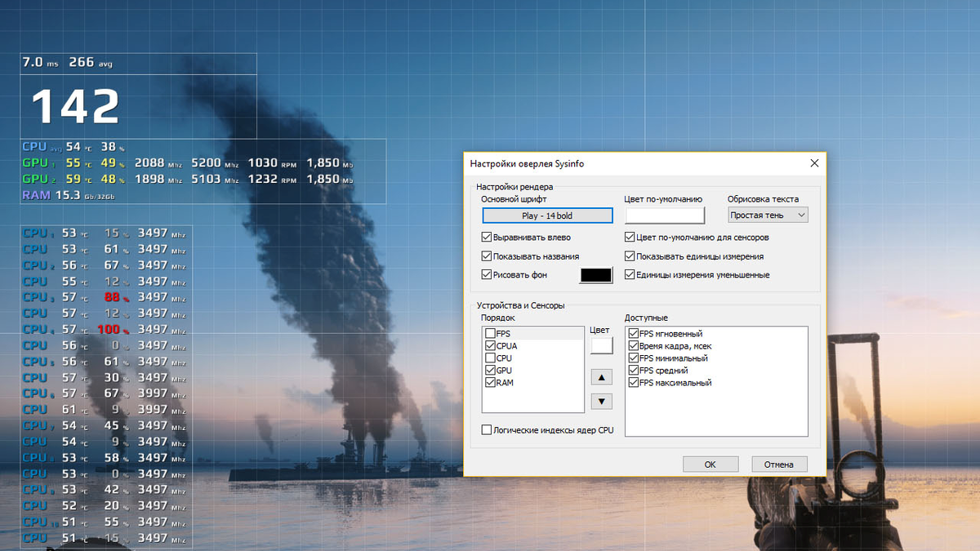This screenshot has height=551, width=980.
Task: Uncheck 'Выравнивать влево'
Action: [x=488, y=237]
